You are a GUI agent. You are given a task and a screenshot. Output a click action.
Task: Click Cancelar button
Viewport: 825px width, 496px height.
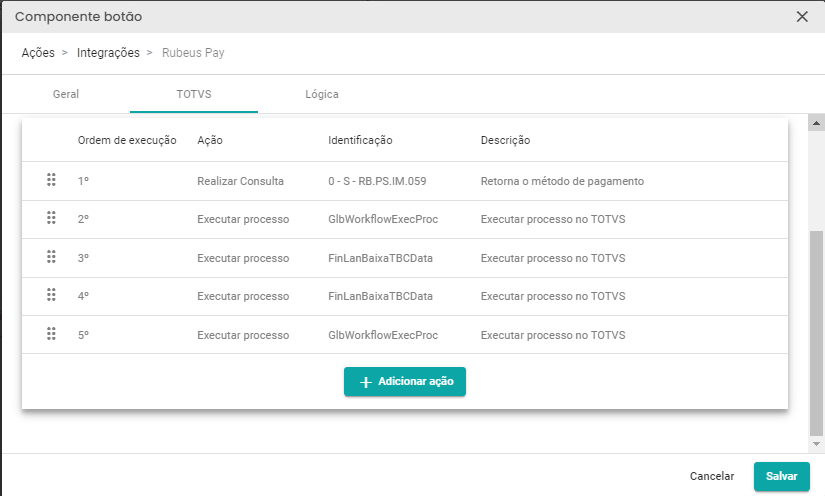[712, 476]
